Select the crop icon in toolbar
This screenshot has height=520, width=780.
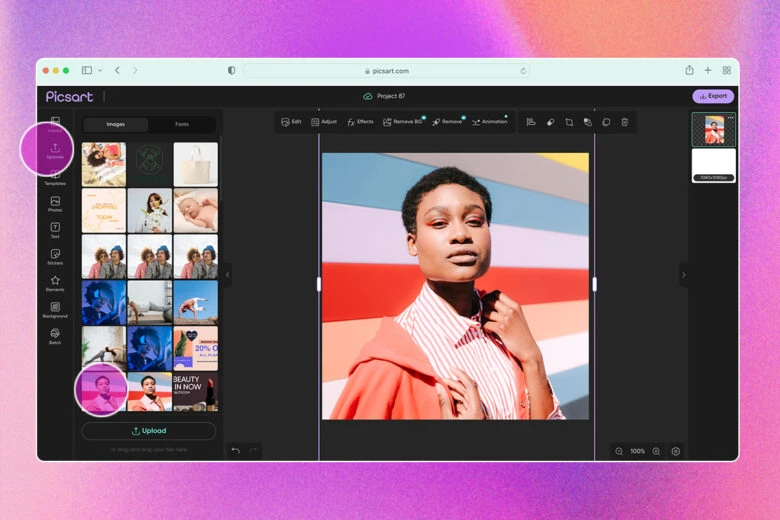[569, 122]
